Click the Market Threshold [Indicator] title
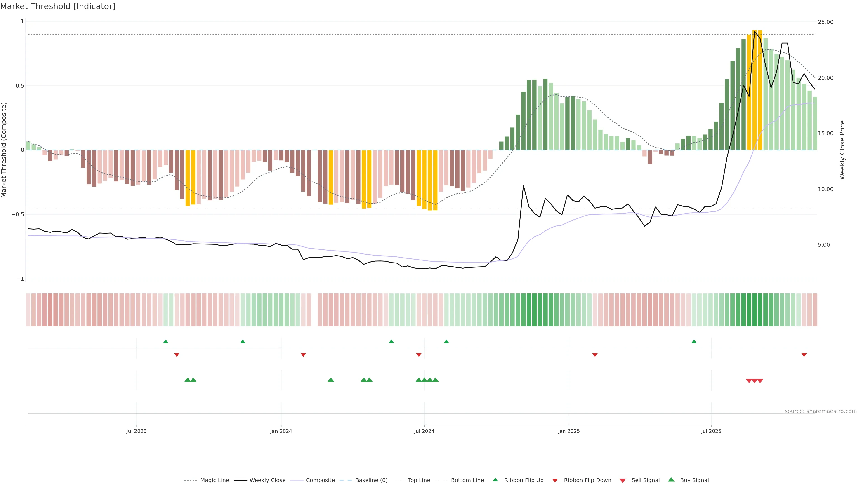 click(x=58, y=6)
